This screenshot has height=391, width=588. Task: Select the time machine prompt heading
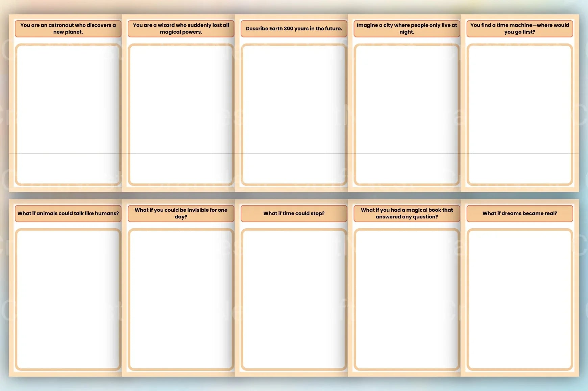pyautogui.click(x=520, y=28)
